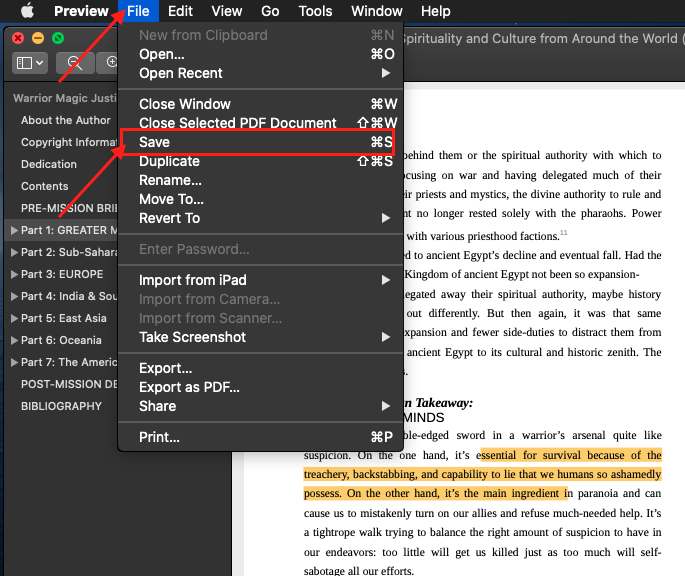The height and width of the screenshot is (576, 685).
Task: Open the Preview application menu
Action: (81, 11)
